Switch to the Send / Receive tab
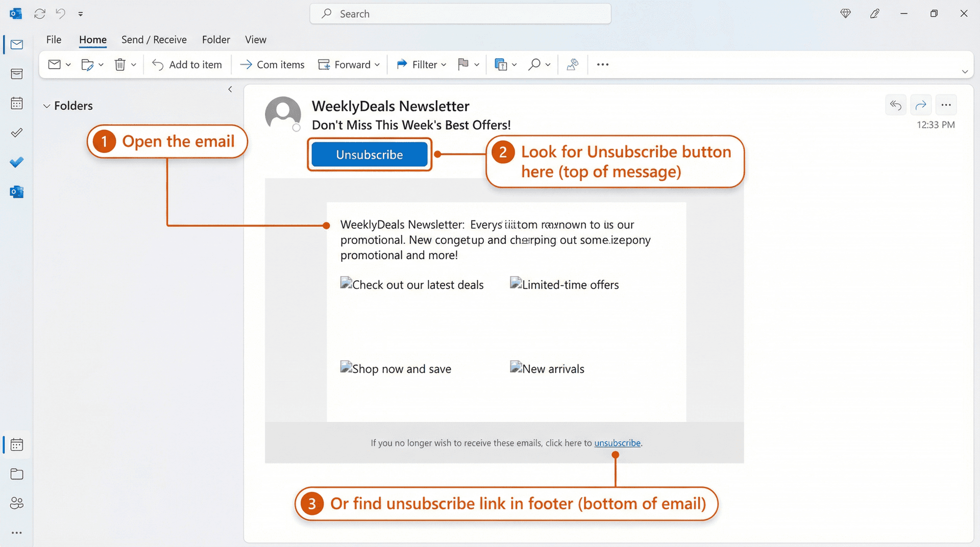Image resolution: width=980 pixels, height=547 pixels. click(x=154, y=39)
